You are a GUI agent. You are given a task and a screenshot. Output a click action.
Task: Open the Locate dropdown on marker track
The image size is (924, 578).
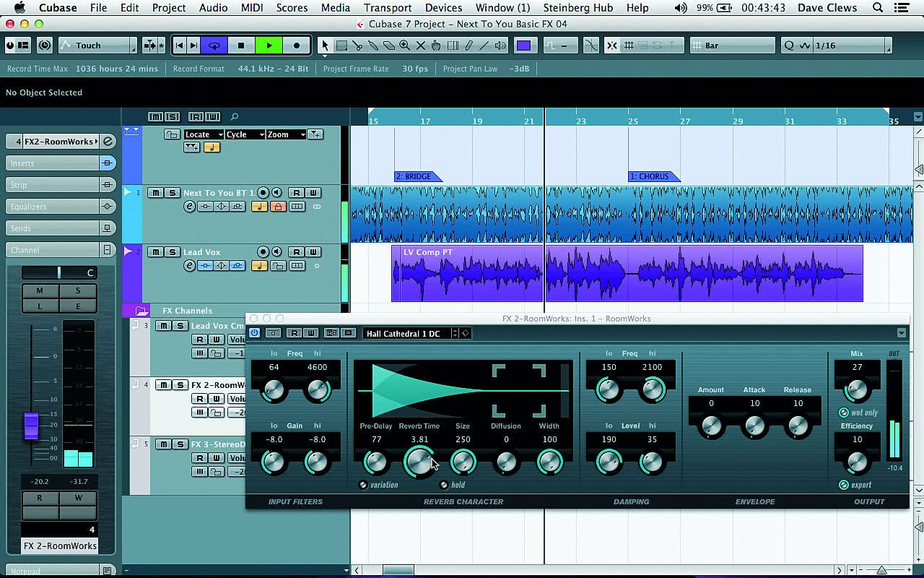[204, 134]
